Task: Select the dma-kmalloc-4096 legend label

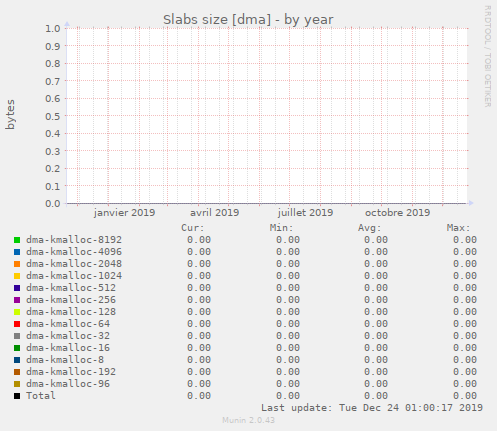Action: 74,252
